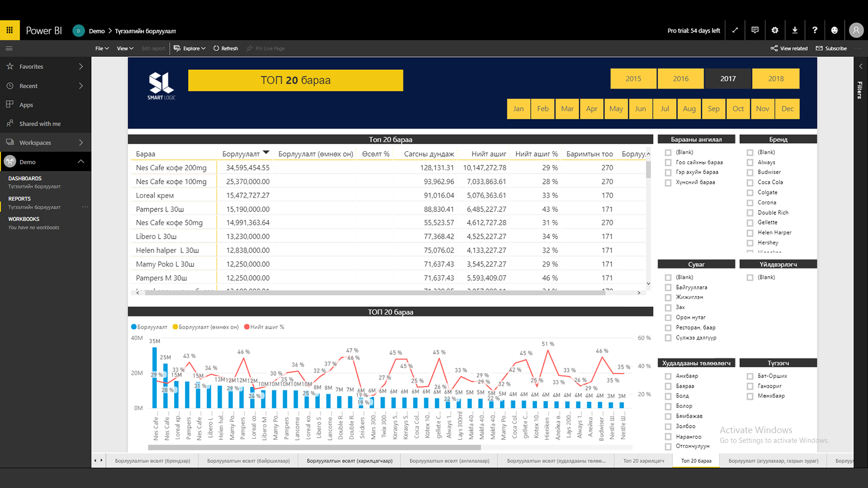868x488 pixels.
Task: Click the feedback smiley icon
Action: (x=834, y=30)
